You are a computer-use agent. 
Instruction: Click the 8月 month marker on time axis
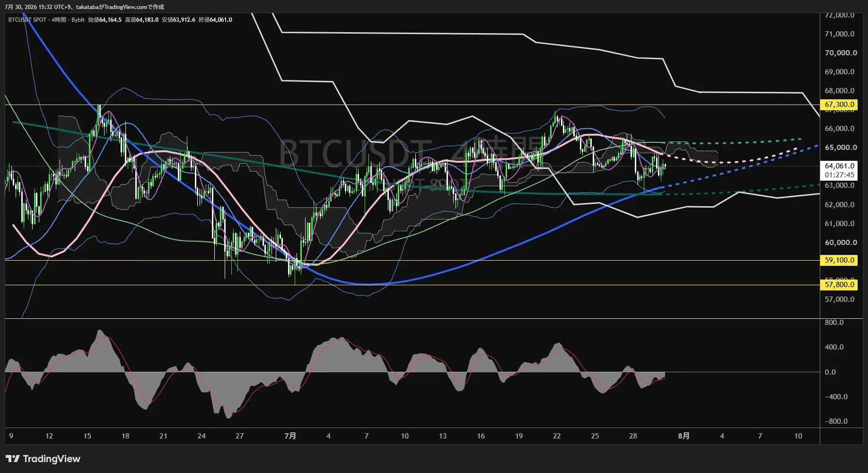click(684, 436)
